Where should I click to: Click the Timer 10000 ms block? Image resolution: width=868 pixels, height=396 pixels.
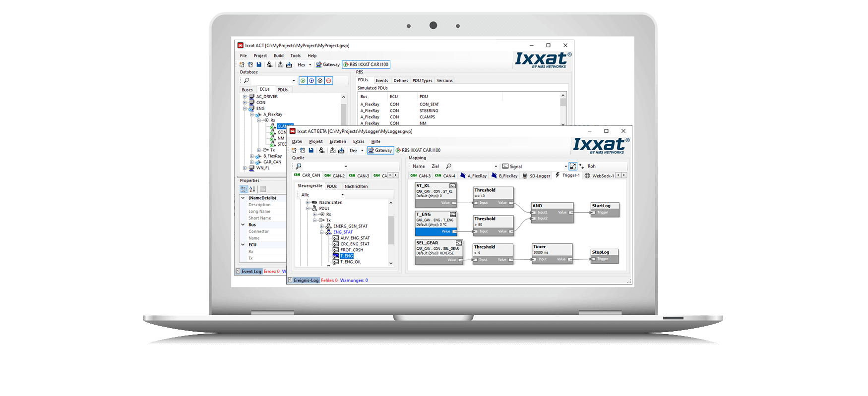pos(552,253)
